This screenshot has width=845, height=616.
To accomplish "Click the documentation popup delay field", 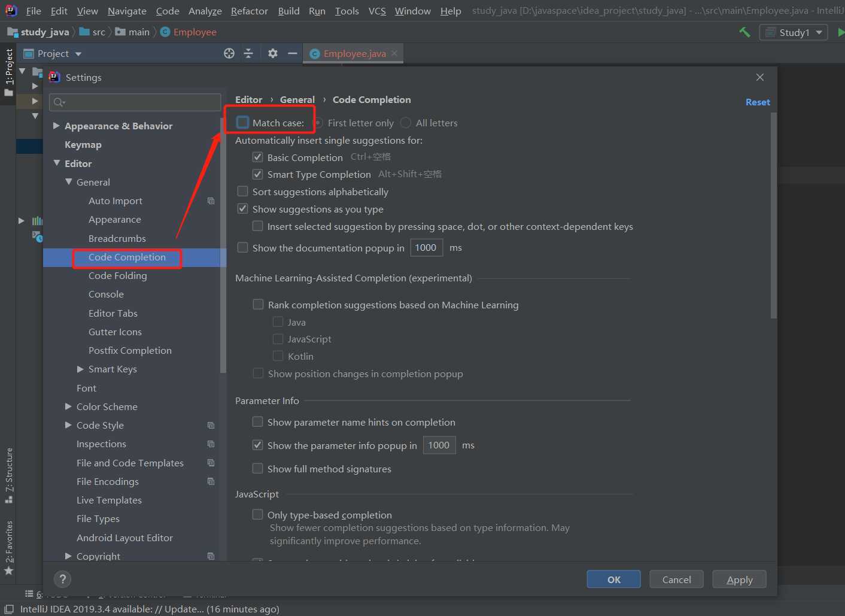I will point(426,248).
